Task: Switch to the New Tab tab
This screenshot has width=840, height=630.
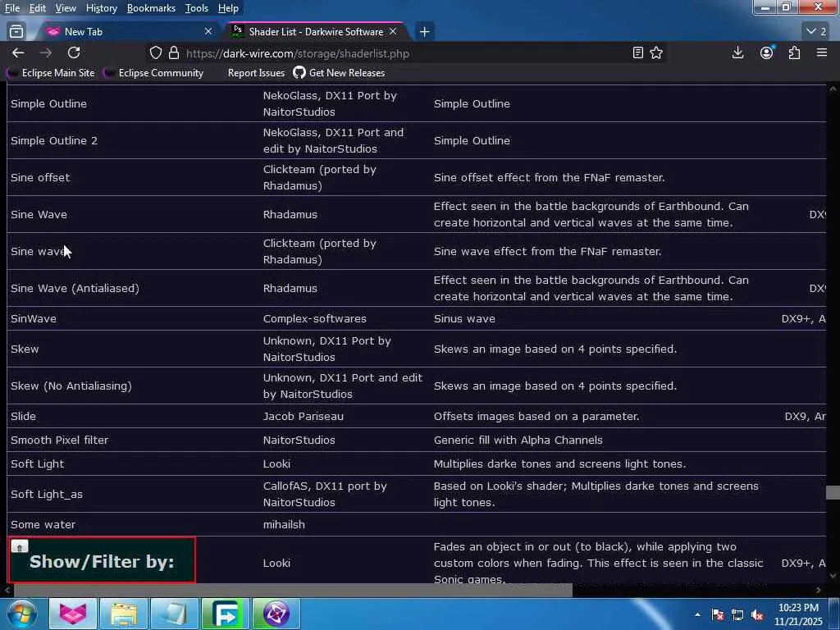Action: pyautogui.click(x=127, y=32)
